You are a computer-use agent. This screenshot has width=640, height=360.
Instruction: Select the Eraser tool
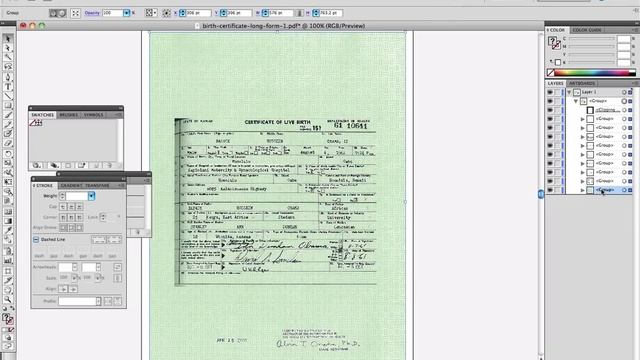[x=8, y=144]
